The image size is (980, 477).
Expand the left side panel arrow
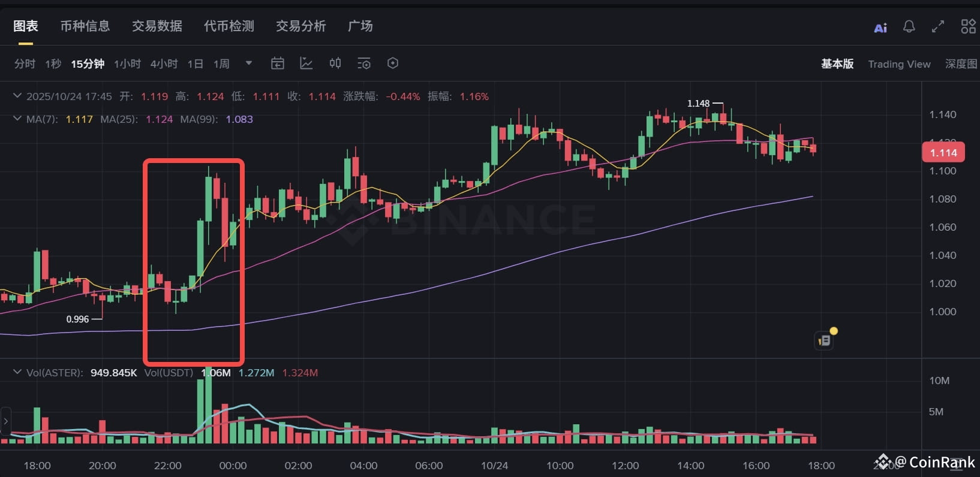5,421
